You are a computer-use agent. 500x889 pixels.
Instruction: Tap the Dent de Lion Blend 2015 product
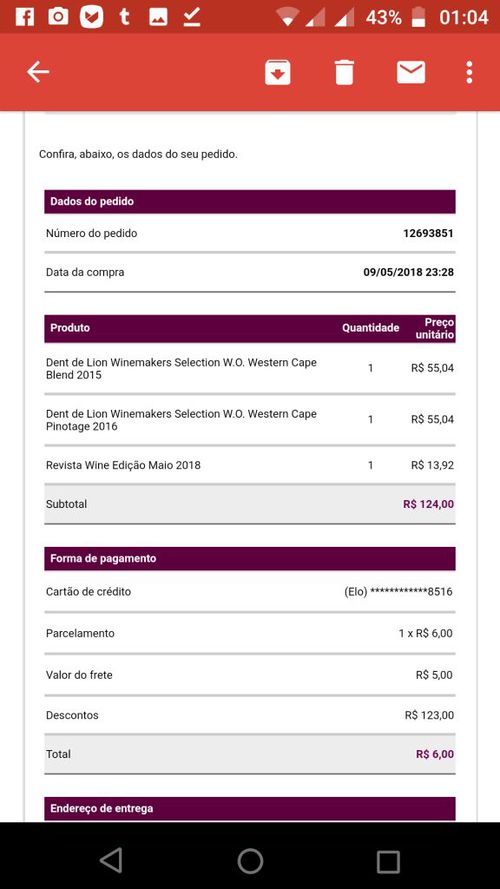tap(181, 369)
